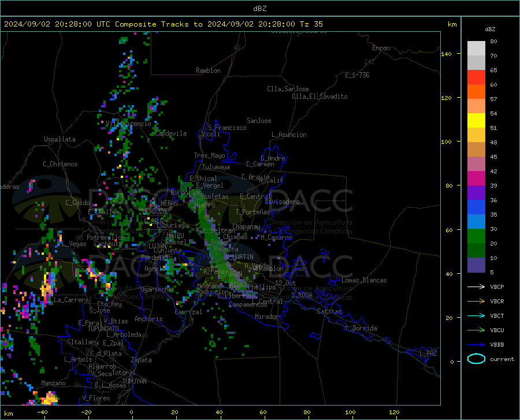Click the 'S_Francisco' map label
This screenshot has height=420, width=520.
[227, 128]
